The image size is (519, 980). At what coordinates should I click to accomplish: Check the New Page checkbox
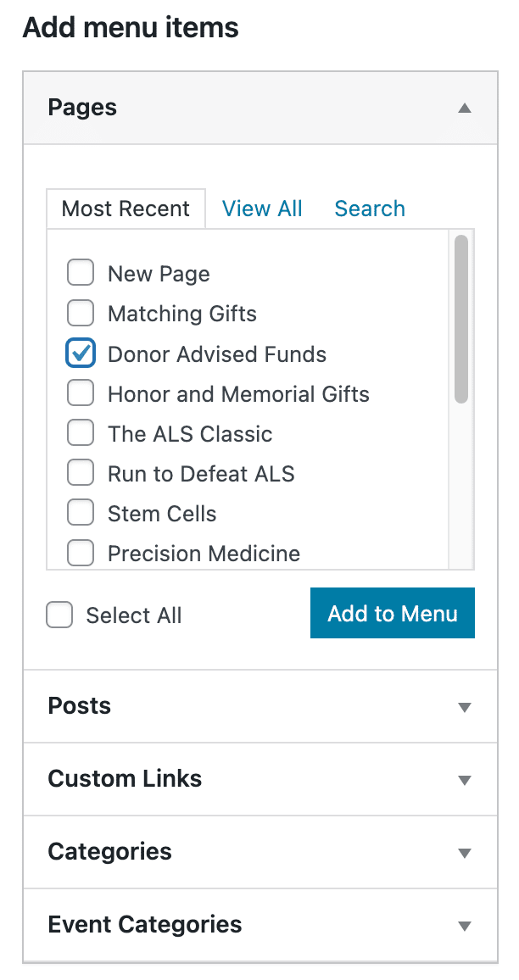pos(81,274)
